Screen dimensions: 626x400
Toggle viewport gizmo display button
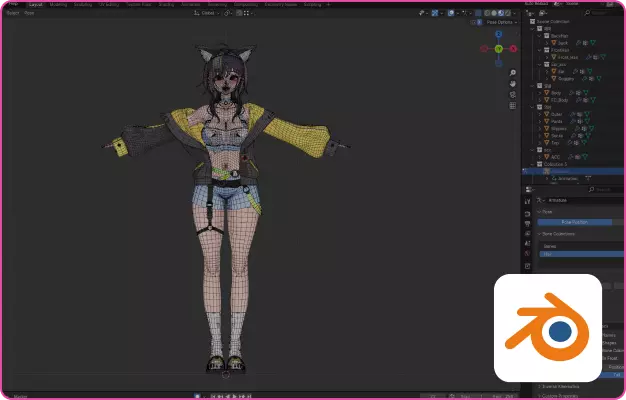pyautogui.click(x=435, y=13)
